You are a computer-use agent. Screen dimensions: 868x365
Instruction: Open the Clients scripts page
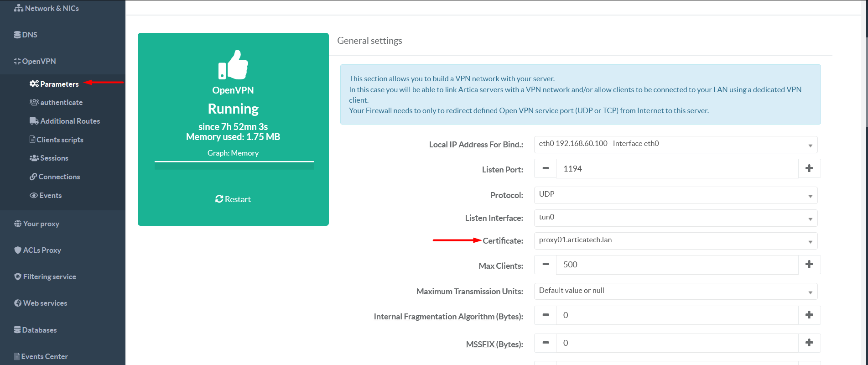click(60, 140)
